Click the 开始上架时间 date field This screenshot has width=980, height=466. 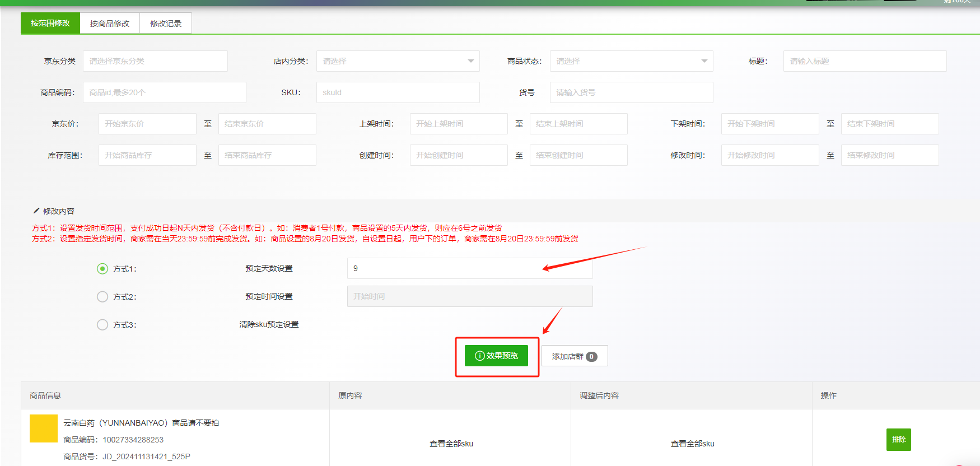459,124
